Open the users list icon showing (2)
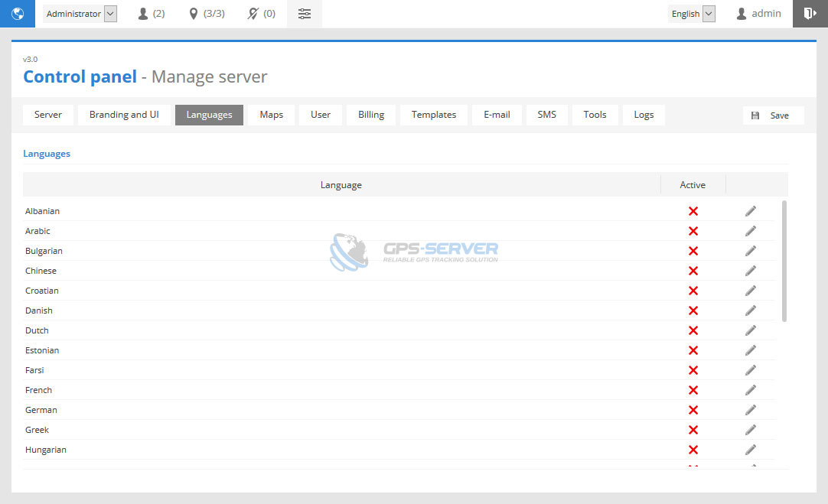The image size is (828, 504). [x=151, y=14]
